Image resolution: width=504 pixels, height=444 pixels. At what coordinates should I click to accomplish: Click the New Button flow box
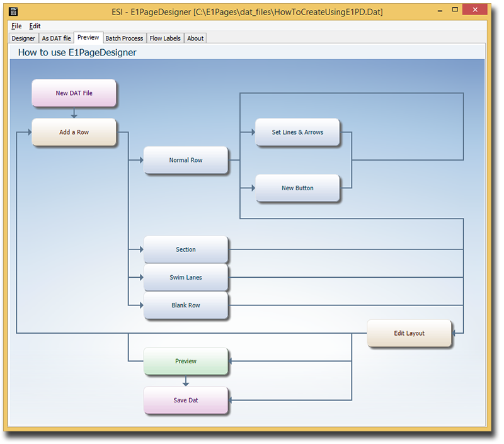297,188
